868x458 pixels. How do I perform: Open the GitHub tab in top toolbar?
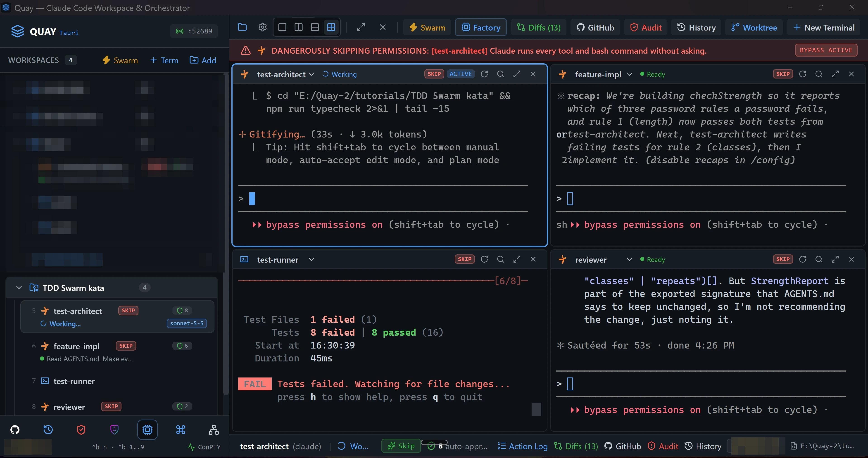pyautogui.click(x=595, y=27)
